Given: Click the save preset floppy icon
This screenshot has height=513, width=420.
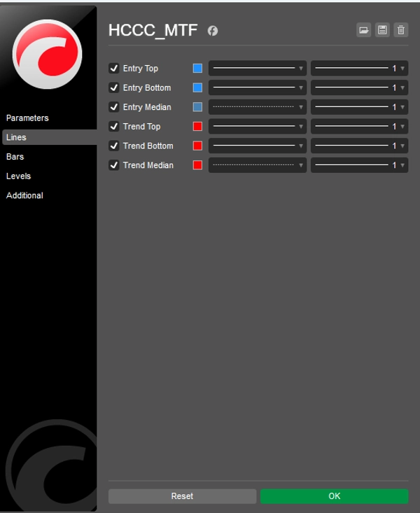Looking at the screenshot, I should click(382, 30).
